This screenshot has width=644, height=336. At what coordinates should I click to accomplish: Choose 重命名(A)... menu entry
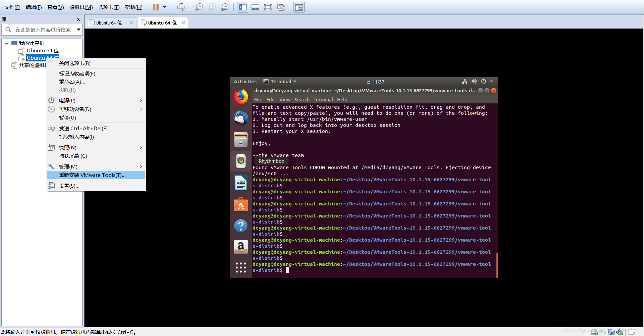pos(96,82)
